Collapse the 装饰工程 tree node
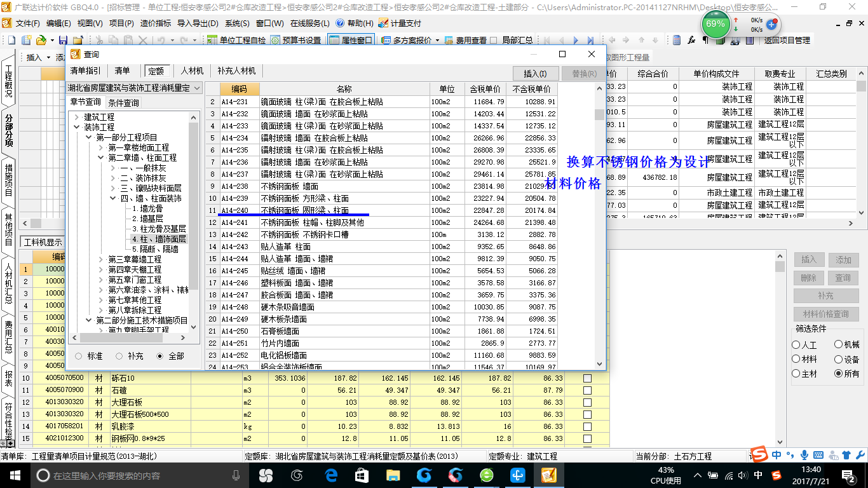 [78, 127]
